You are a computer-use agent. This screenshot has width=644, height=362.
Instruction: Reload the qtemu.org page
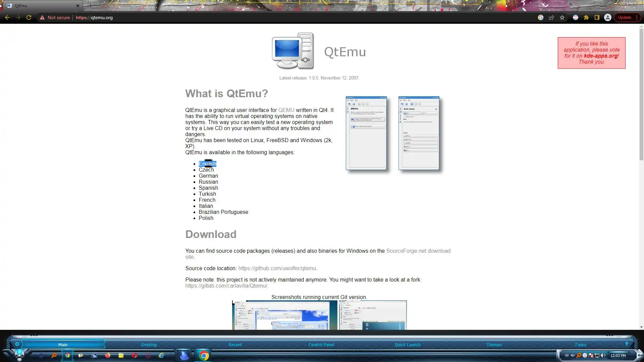(29, 17)
